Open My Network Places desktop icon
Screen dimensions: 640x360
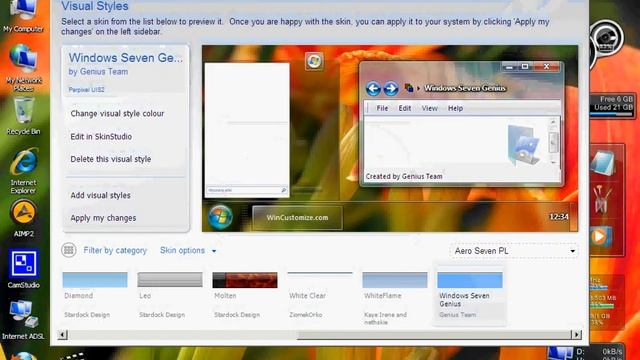point(23,68)
